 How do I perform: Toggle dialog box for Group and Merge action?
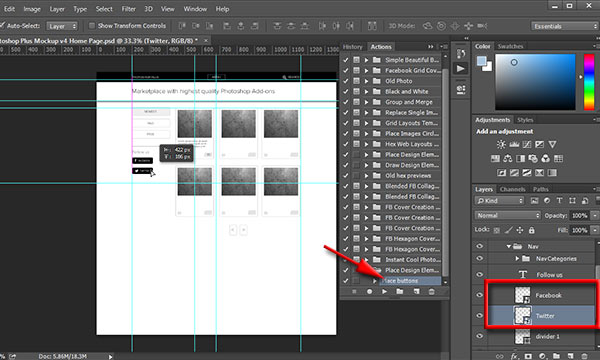click(356, 102)
